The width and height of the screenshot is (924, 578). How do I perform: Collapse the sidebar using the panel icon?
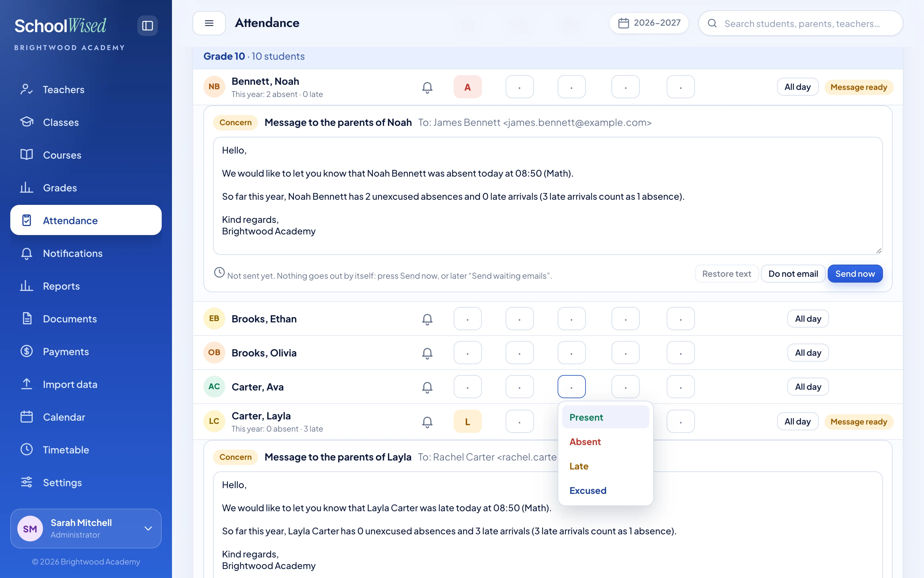click(147, 26)
